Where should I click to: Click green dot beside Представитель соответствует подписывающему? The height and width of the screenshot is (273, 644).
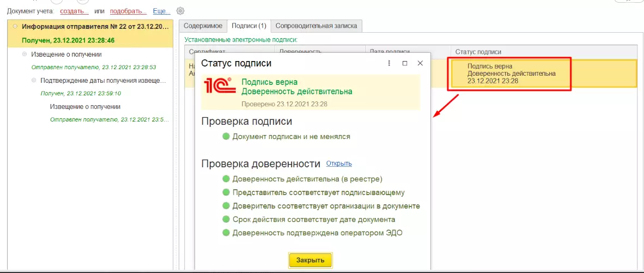(226, 192)
